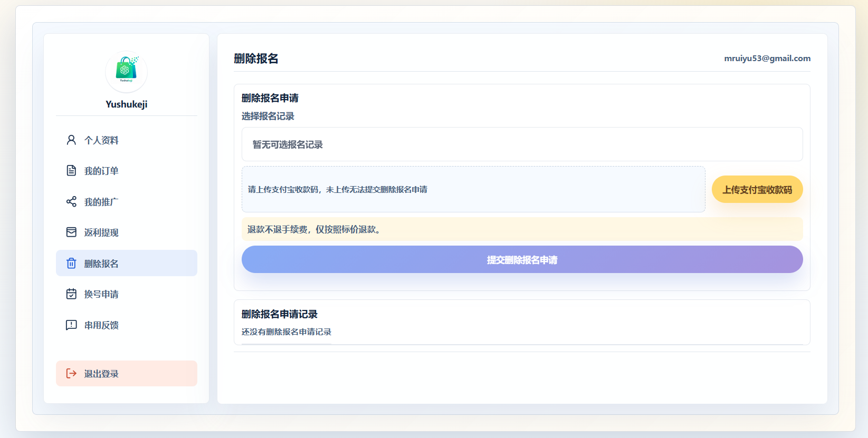Open 串用反馈 feedback page
Viewport: 868px width, 438px height.
(x=127, y=325)
